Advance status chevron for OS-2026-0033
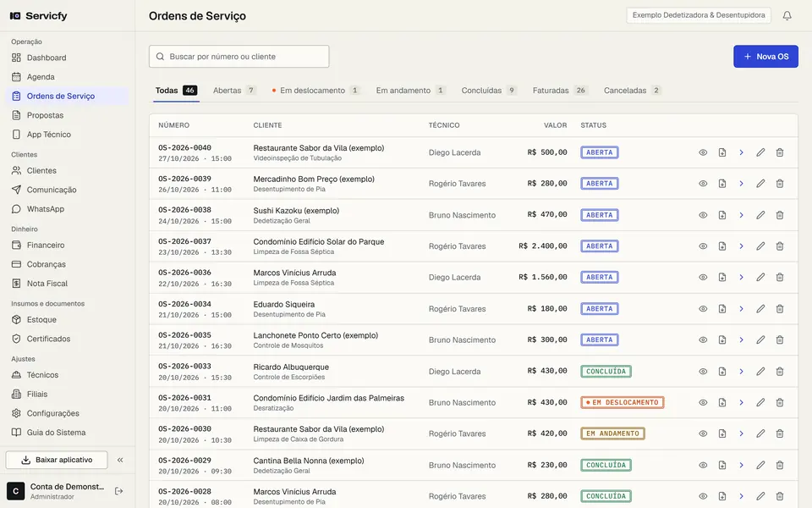 click(x=741, y=372)
